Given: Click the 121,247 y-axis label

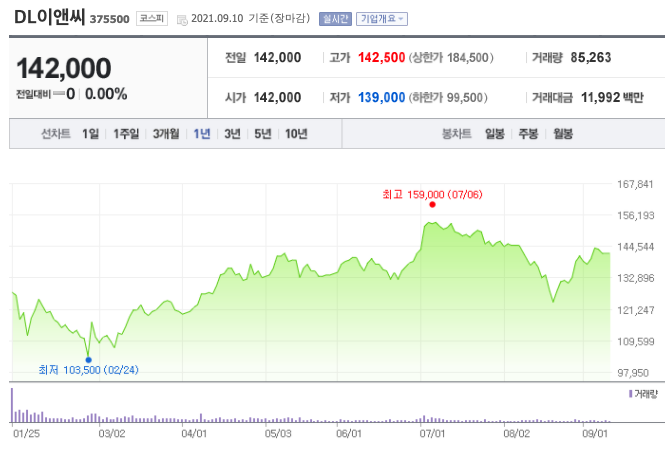Looking at the screenshot, I should point(635,310).
